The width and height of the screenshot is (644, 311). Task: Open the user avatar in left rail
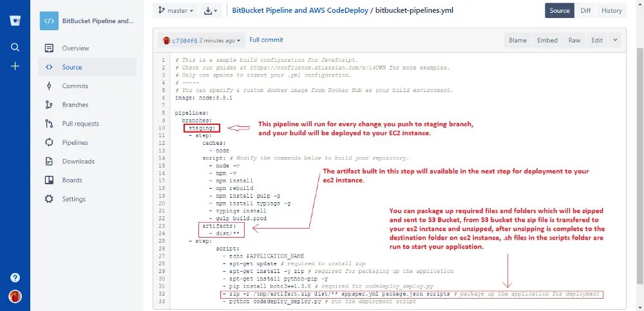(x=15, y=296)
